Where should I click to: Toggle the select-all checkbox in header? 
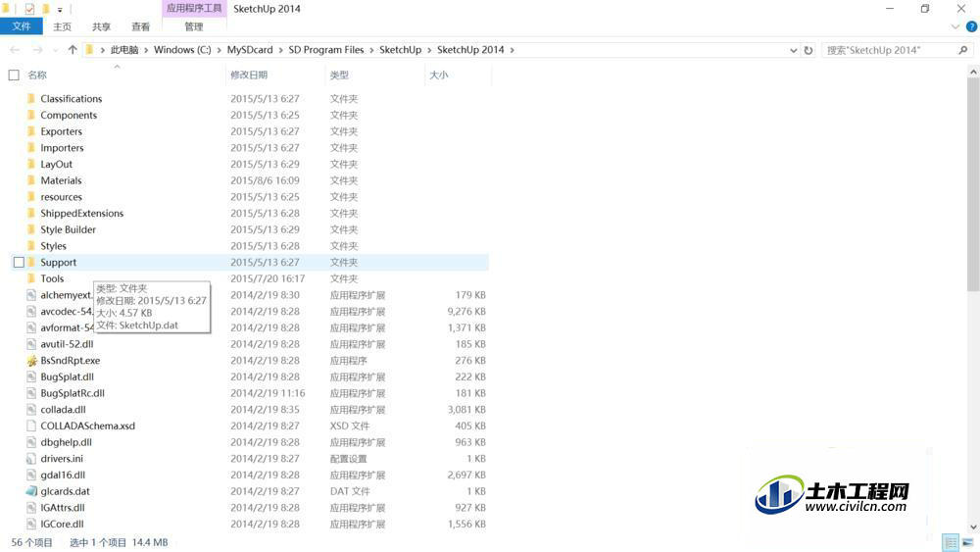tap(14, 75)
